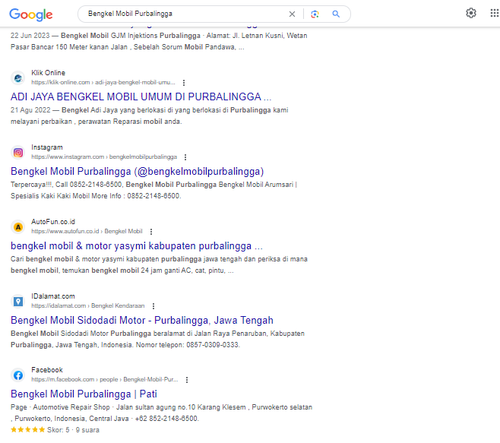The image size is (500, 443).
Task: Open Bengkel Mobil Purbalingga | Pati result
Action: (84, 394)
